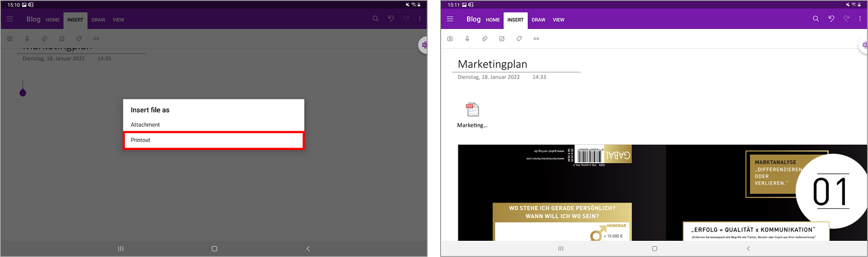
Task: Tap Android back button on dimmed dialog screen
Action: coord(308,248)
